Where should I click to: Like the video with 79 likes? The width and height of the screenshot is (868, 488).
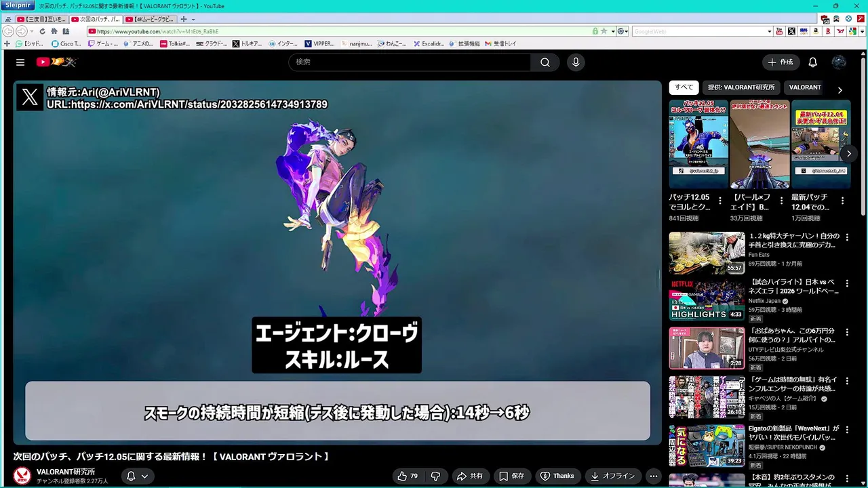408,476
